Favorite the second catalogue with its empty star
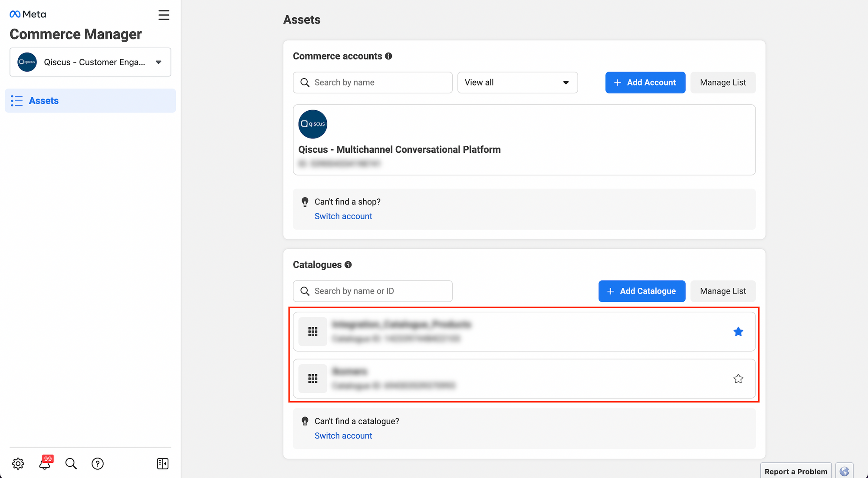The width and height of the screenshot is (868, 478). 738,379
